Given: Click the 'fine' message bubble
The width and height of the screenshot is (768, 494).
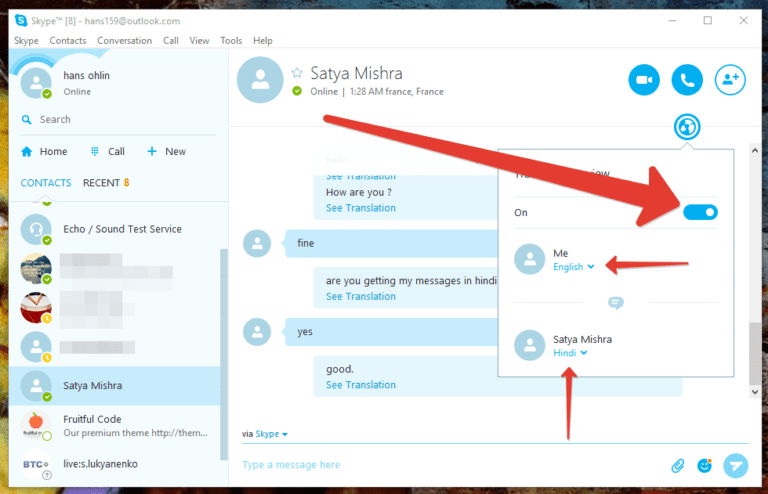Looking at the screenshot, I should [392, 243].
